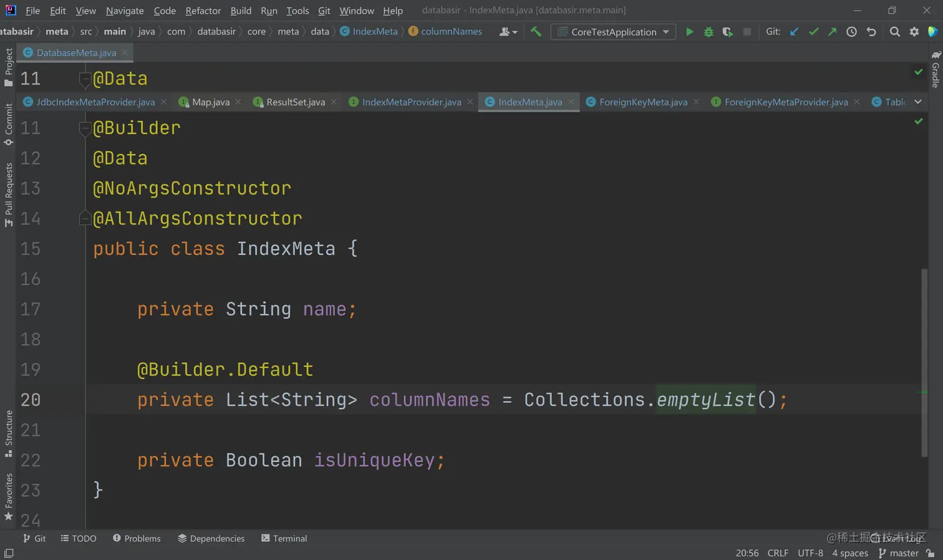
Task: Show Git history clock icon
Action: tap(851, 32)
